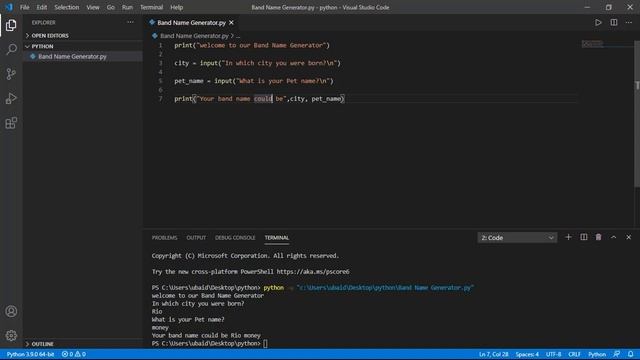Run Python file with play icon
The width and height of the screenshot is (640, 360).
pyautogui.click(x=598, y=22)
